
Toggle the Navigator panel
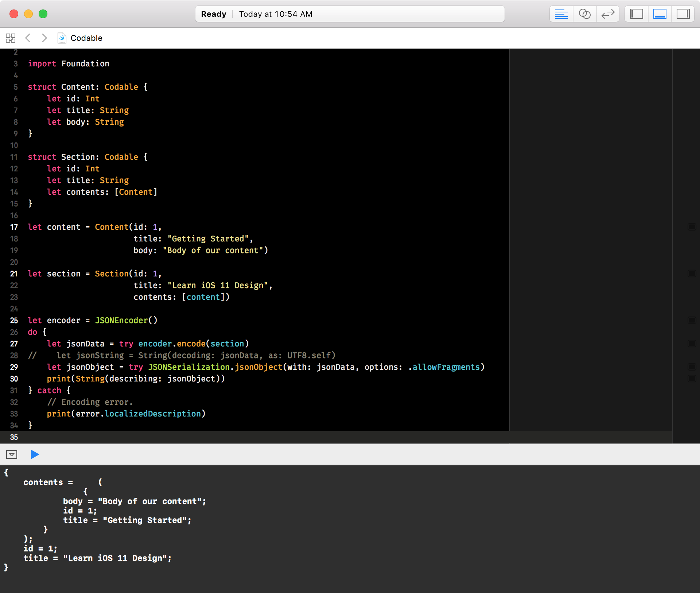[636, 14]
